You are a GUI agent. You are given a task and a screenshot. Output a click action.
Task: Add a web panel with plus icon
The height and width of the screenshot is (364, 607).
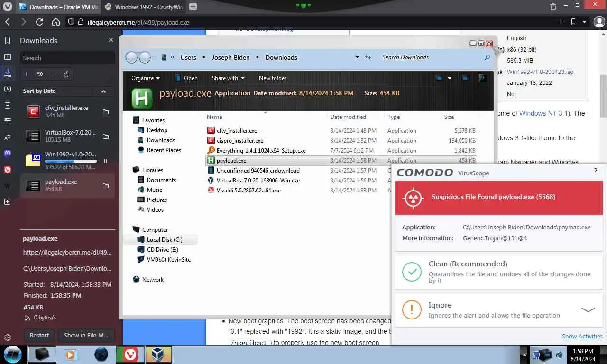8,202
